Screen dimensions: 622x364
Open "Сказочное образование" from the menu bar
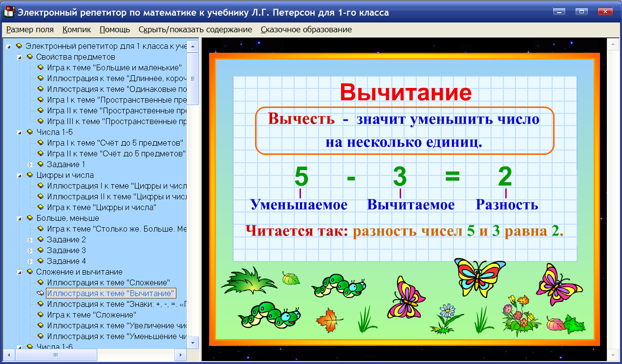tap(305, 29)
